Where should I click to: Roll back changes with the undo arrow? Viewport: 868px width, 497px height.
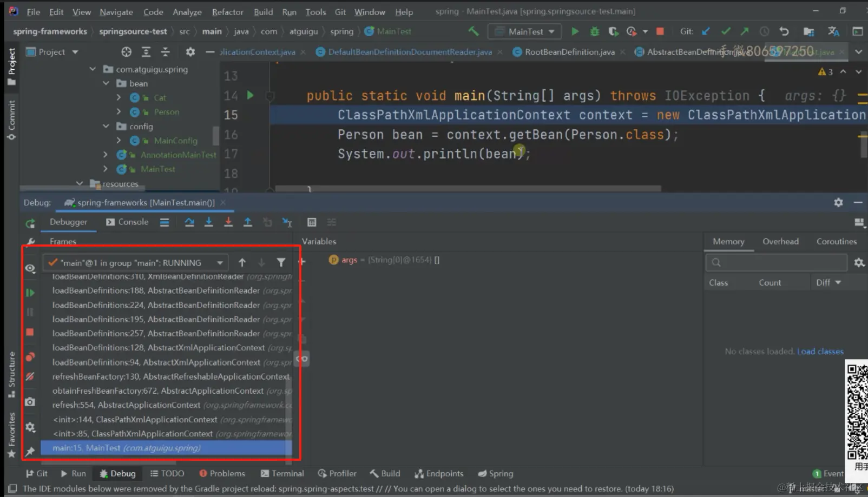(784, 31)
